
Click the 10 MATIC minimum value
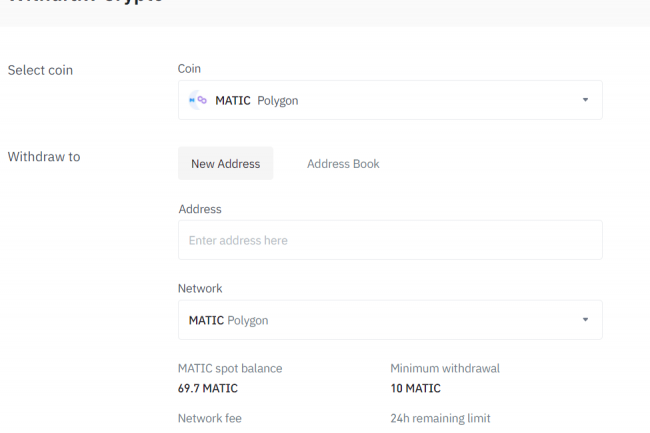coord(415,388)
